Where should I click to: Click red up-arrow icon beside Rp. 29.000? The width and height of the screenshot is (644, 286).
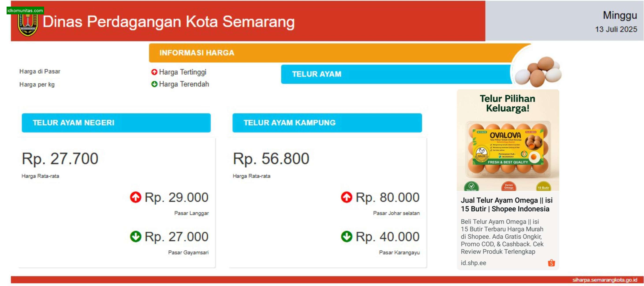(136, 197)
